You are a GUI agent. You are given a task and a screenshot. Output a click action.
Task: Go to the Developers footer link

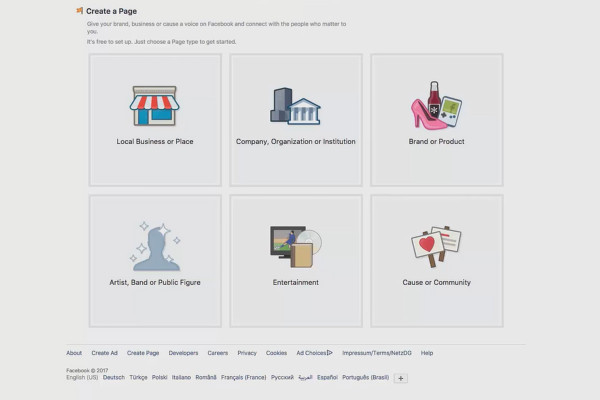(183, 353)
